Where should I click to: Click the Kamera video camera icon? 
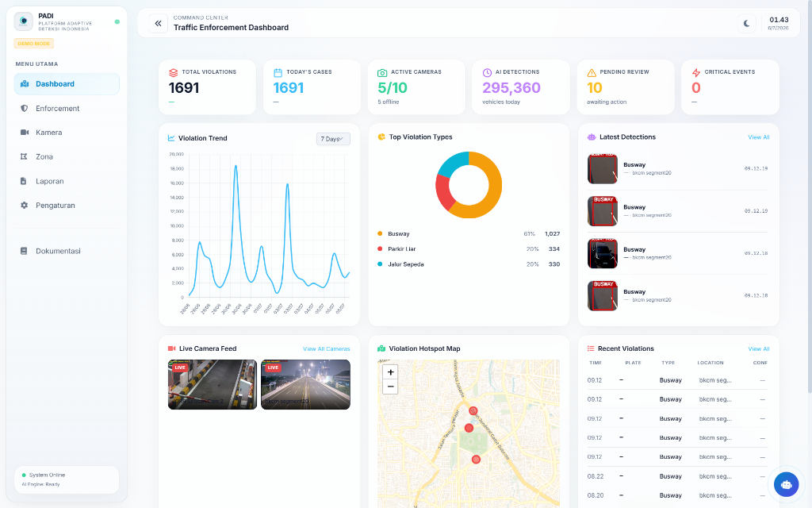(25, 133)
